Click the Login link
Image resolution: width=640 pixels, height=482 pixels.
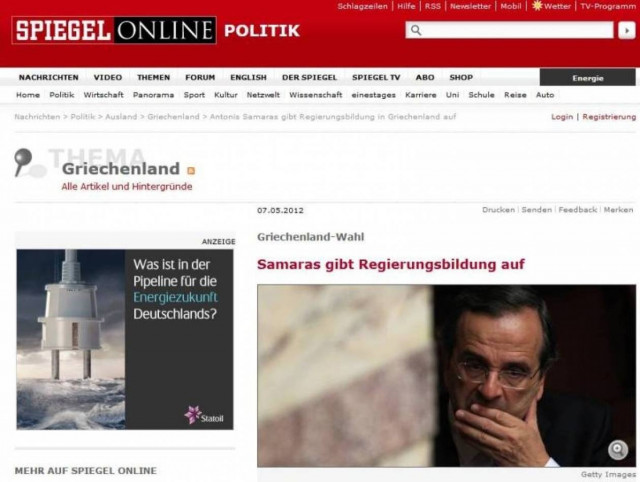[x=562, y=117]
